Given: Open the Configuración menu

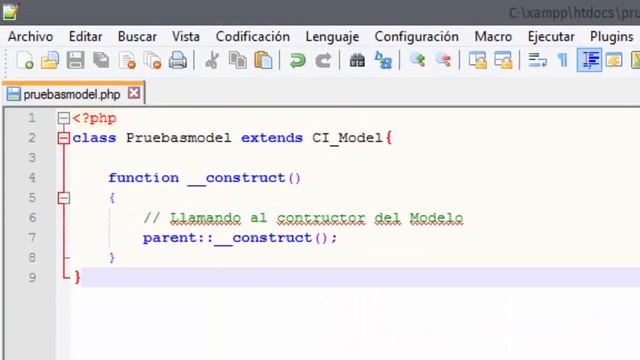Looking at the screenshot, I should 417,37.
